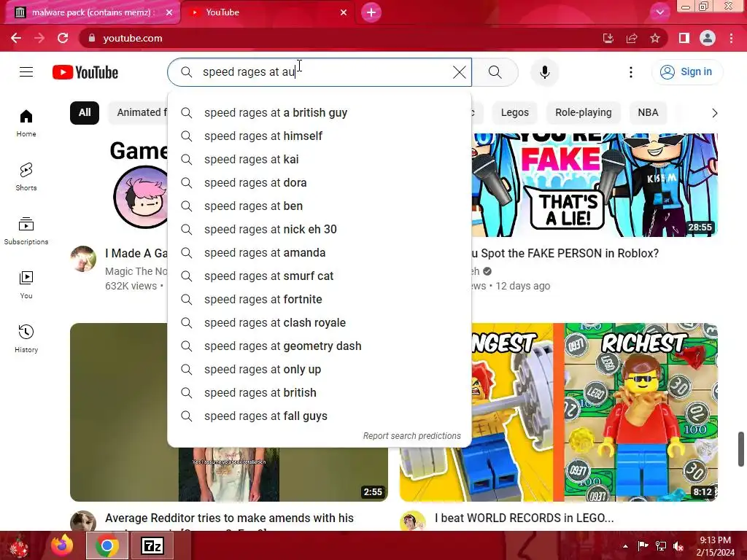The height and width of the screenshot is (560, 747).
Task: Choose suggestion 'speed rages at dora'
Action: click(x=320, y=183)
